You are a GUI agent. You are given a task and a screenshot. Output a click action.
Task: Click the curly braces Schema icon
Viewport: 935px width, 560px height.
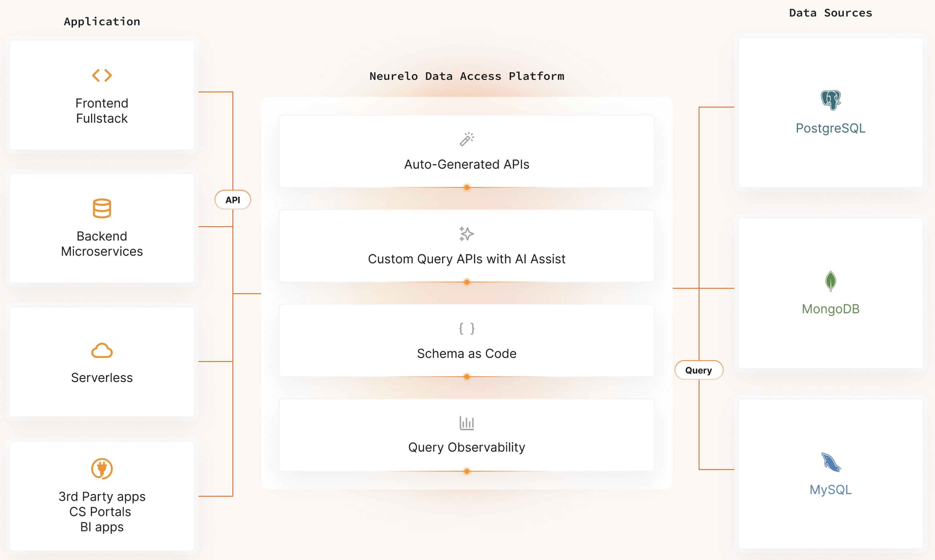(x=467, y=329)
